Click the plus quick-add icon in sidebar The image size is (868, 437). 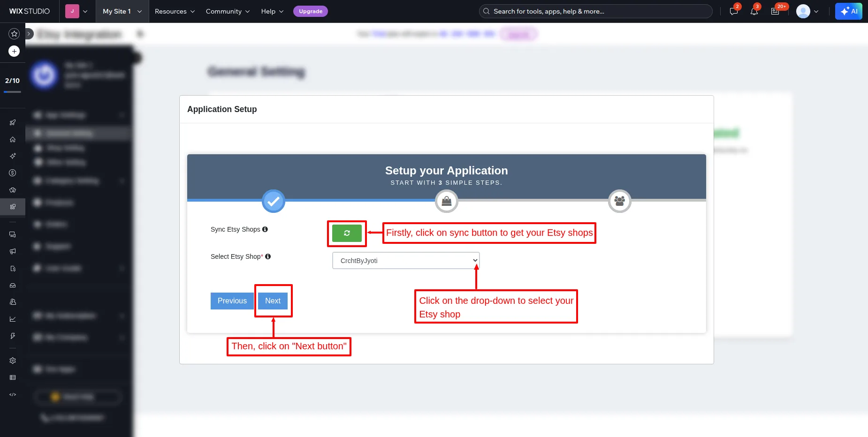(x=14, y=51)
